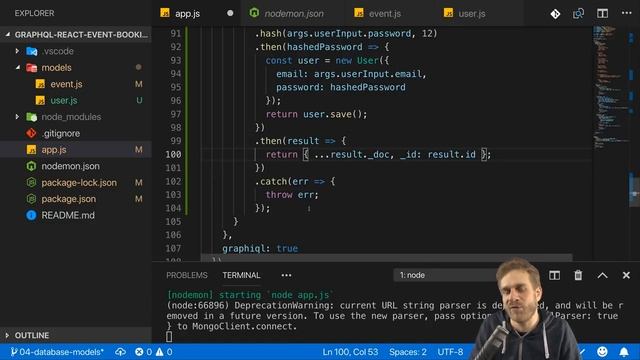Click 'graphiql: true' in the code
The height and width of the screenshot is (360, 640).
tap(260, 249)
